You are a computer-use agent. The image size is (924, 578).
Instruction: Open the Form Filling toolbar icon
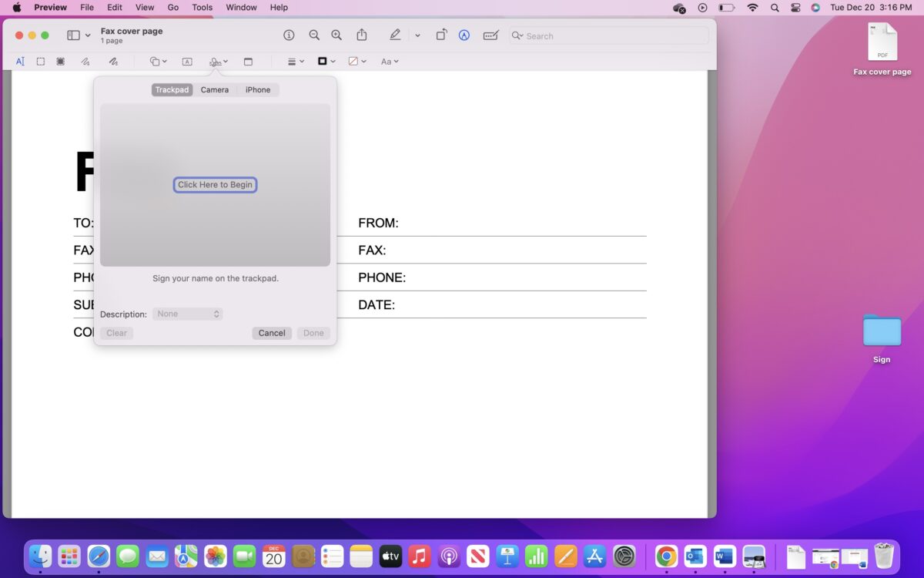pos(490,35)
